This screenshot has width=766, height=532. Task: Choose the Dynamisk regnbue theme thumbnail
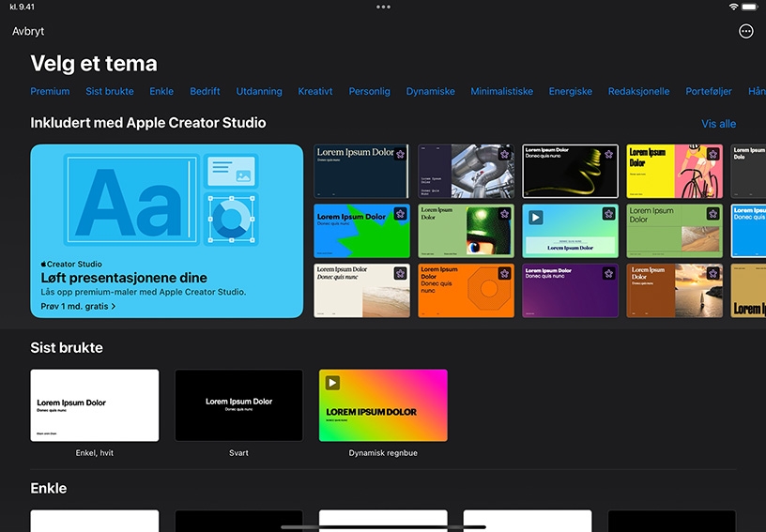[383, 405]
